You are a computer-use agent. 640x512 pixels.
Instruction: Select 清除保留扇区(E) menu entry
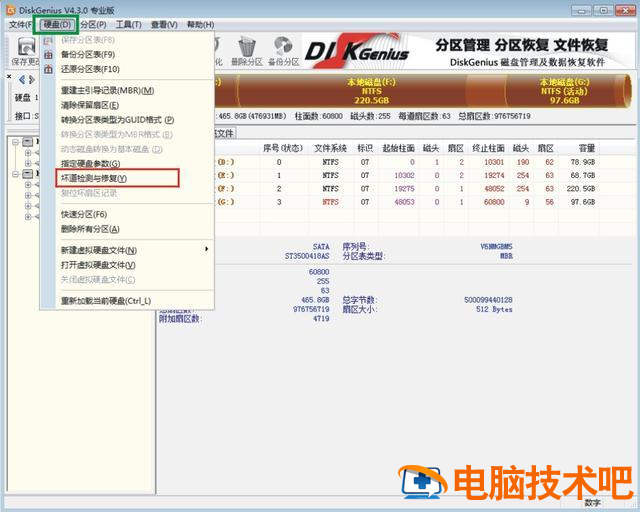point(90,105)
